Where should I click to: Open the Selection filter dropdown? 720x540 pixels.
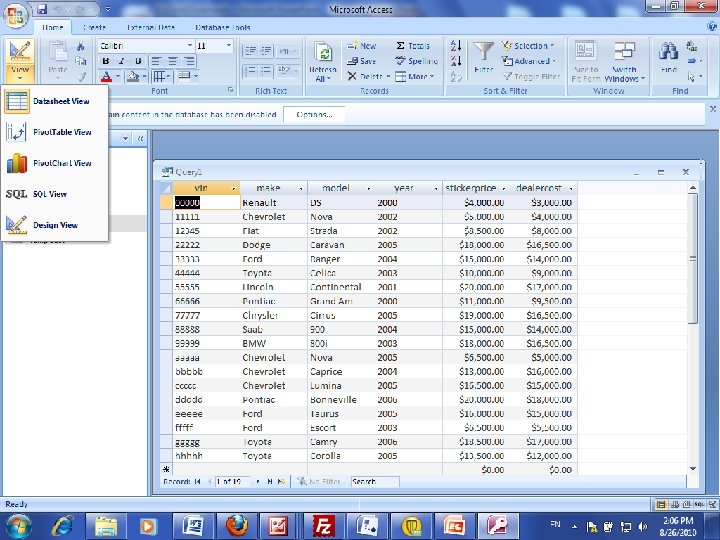[x=528, y=46]
